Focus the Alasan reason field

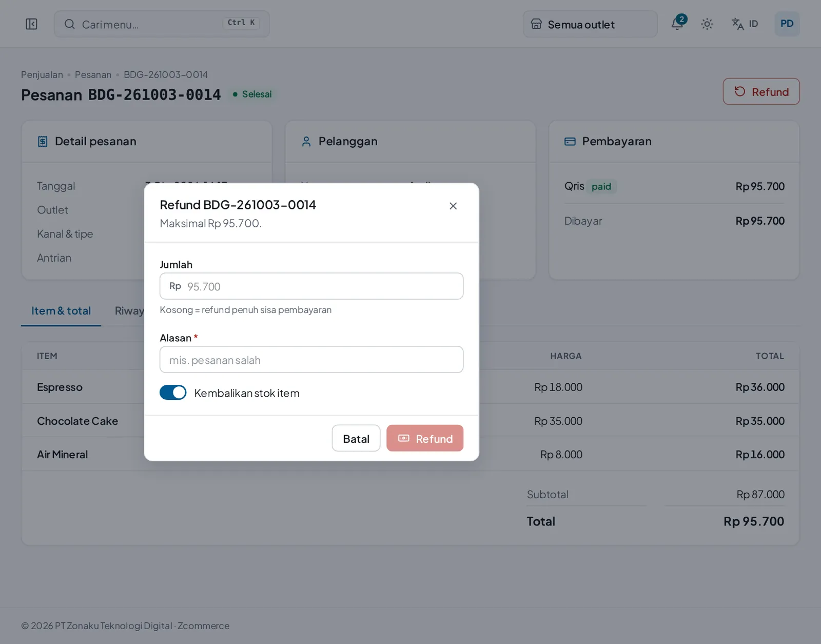click(311, 360)
